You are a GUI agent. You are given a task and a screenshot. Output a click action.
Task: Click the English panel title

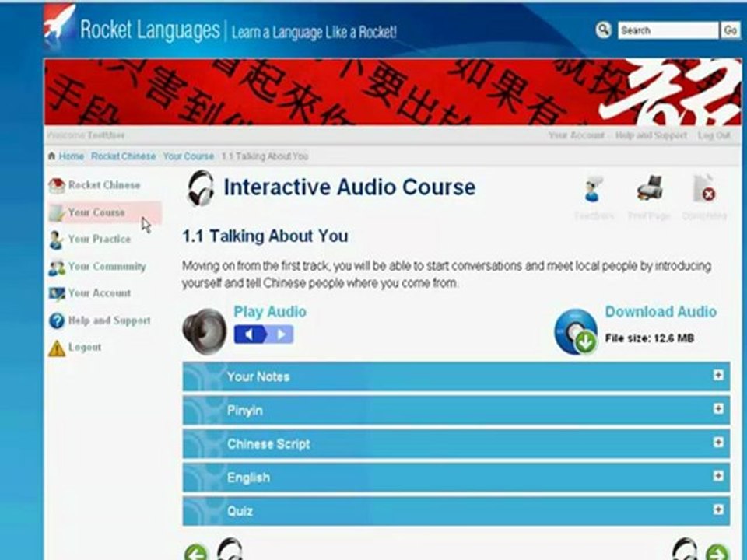[248, 478]
